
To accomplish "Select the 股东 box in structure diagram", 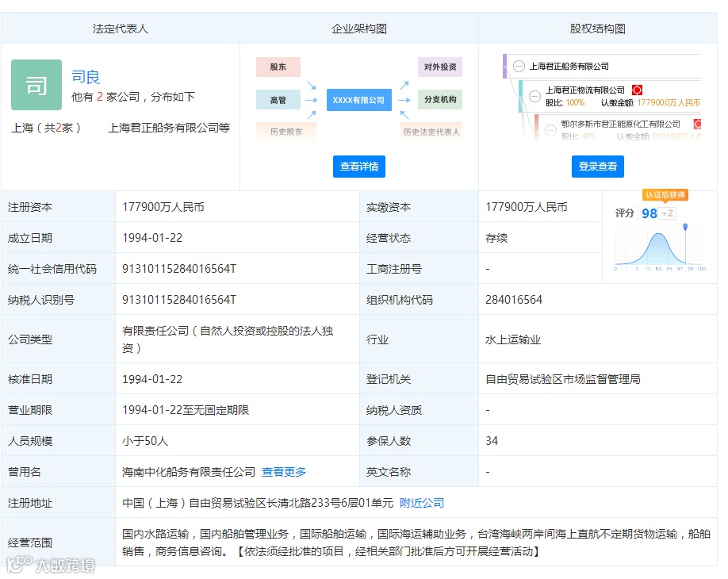I will (x=278, y=67).
